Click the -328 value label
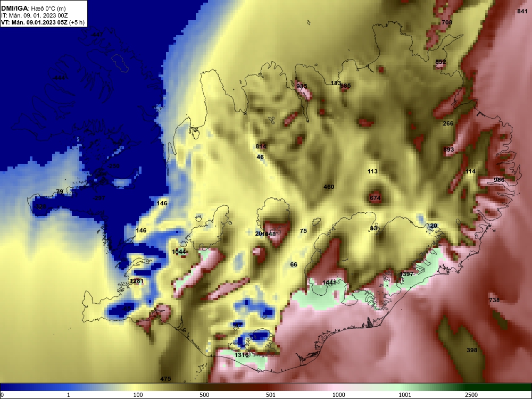Screen dimensions: 532x399 [40, 206]
